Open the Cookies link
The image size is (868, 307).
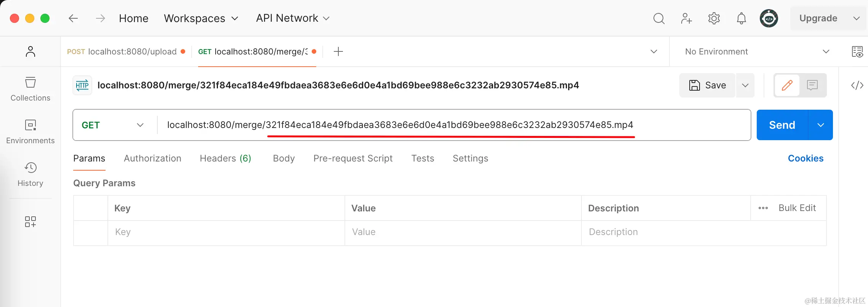806,158
